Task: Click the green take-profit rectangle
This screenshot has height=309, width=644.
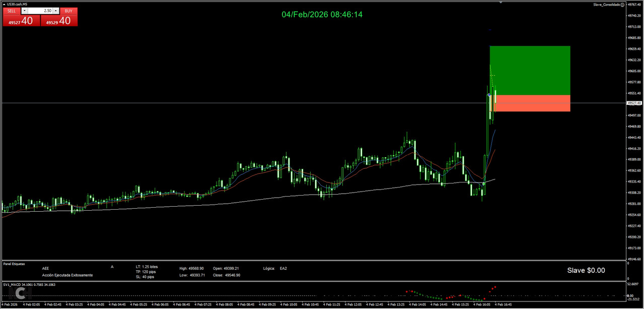Action: [530, 70]
